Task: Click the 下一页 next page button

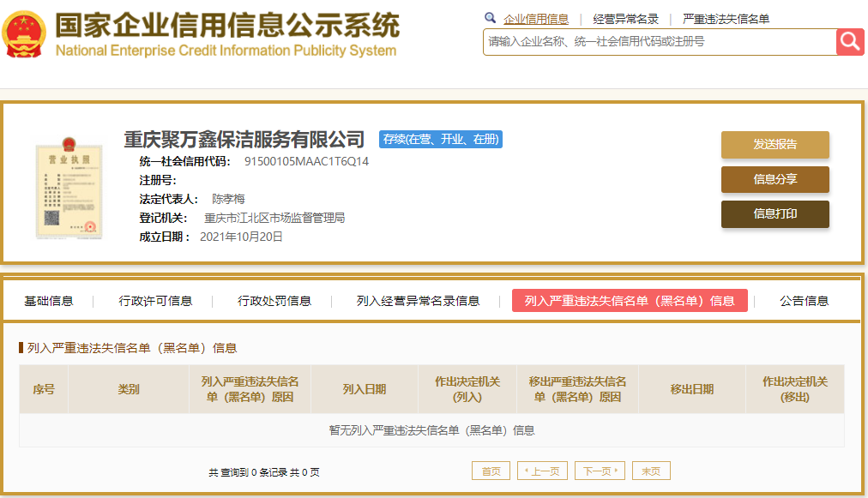Action: (600, 471)
